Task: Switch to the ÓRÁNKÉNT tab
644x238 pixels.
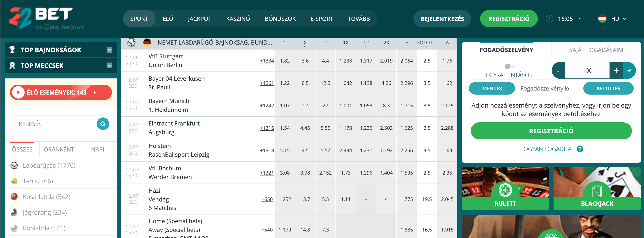Action: 59,149
